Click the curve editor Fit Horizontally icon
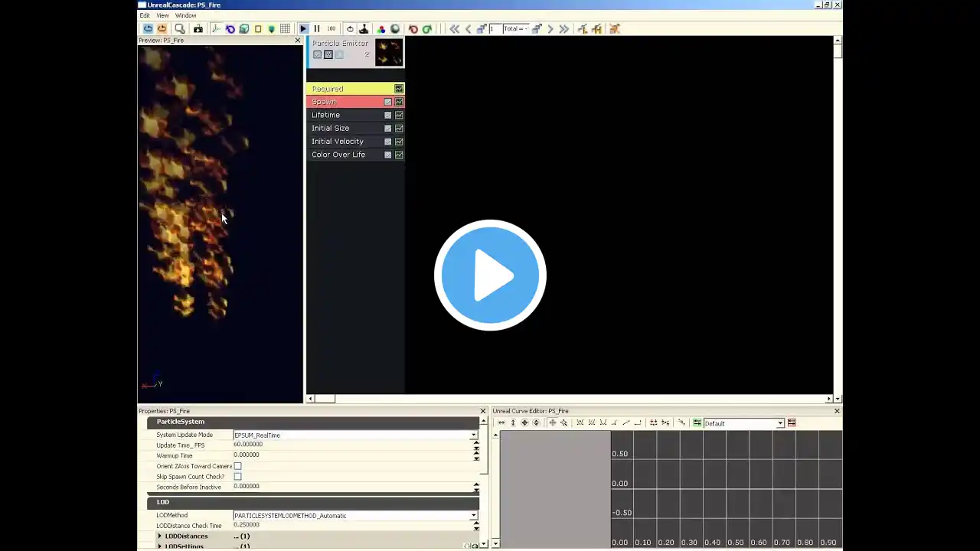Viewport: 980px width, 551px height. [x=501, y=423]
